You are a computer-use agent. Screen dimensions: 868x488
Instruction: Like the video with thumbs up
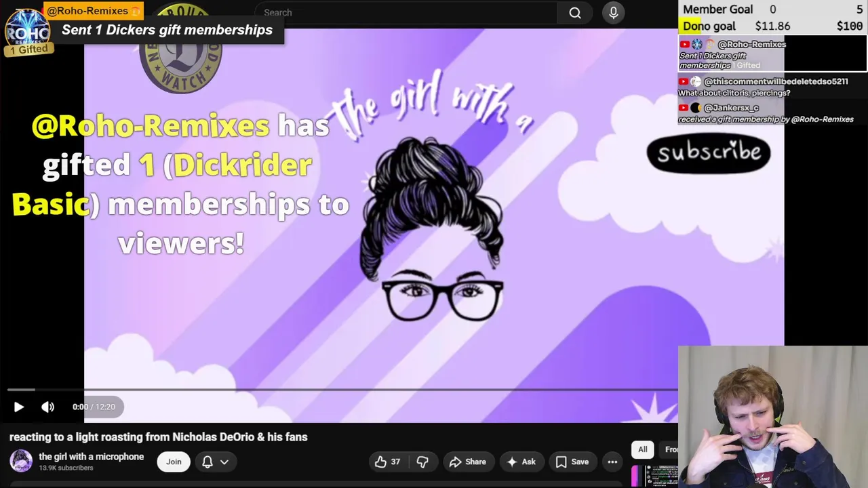387,462
